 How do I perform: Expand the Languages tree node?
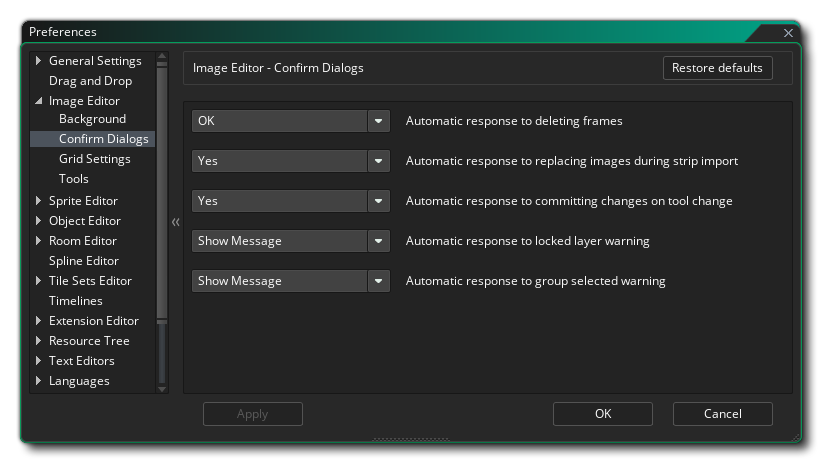click(x=39, y=381)
